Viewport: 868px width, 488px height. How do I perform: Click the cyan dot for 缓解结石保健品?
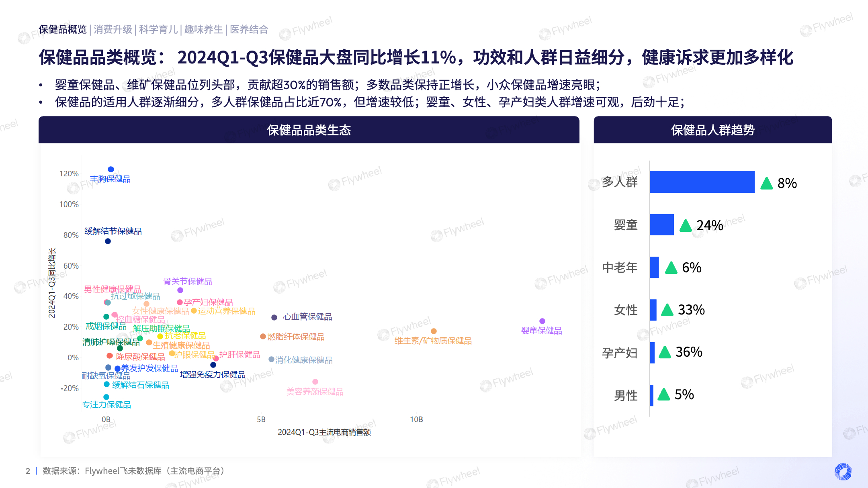pyautogui.click(x=106, y=384)
